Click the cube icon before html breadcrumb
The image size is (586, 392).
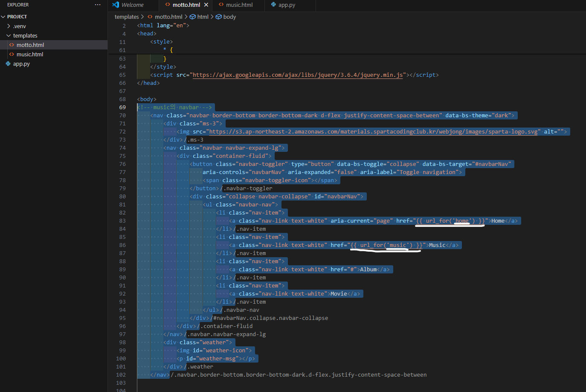193,17
